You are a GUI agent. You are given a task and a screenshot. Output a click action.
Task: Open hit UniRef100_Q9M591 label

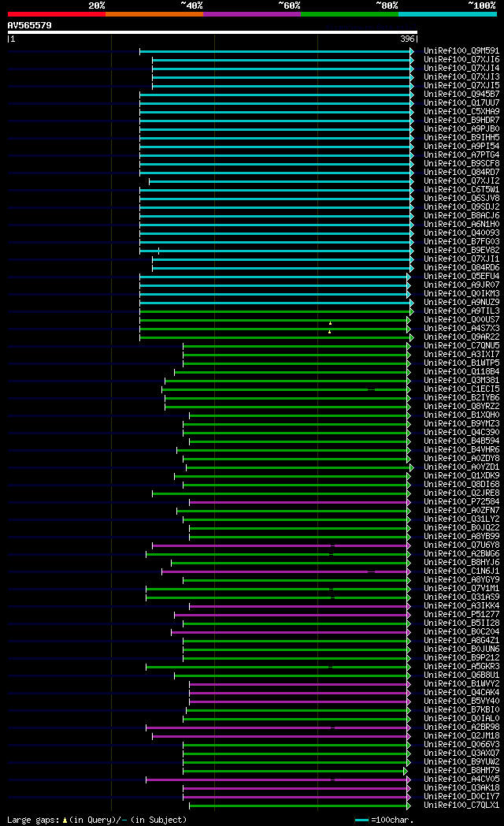[x=461, y=51]
